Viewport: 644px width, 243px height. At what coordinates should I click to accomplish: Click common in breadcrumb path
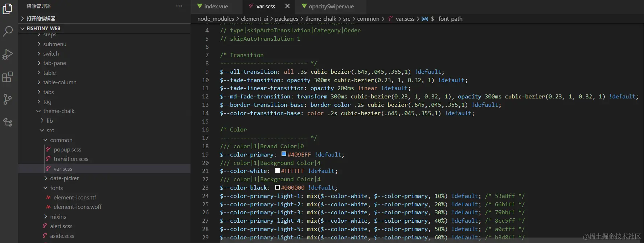368,19
